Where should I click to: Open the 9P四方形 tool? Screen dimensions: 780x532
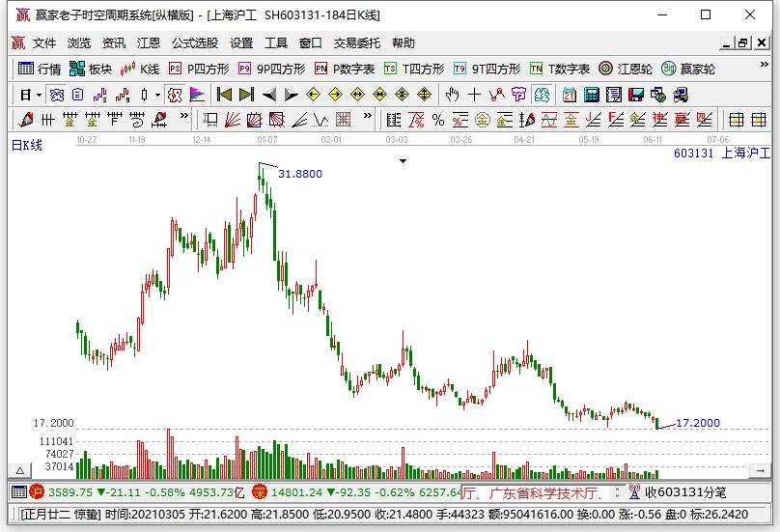[x=271, y=69]
